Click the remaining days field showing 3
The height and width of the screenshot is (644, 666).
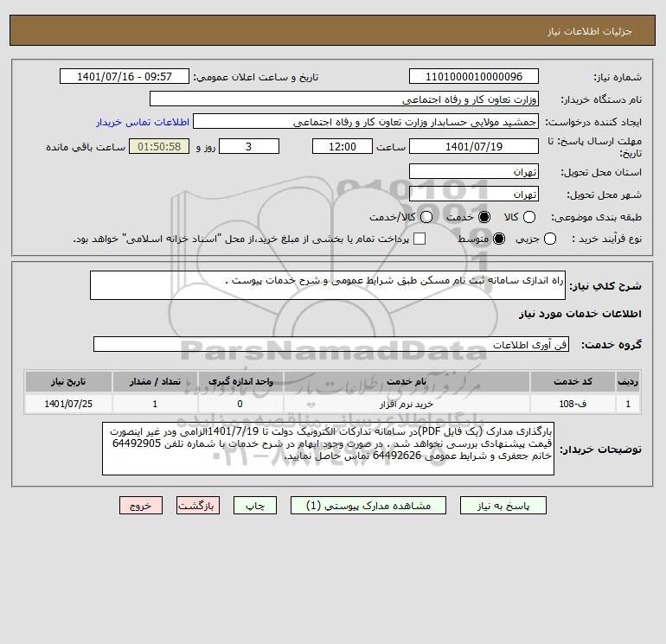249,146
